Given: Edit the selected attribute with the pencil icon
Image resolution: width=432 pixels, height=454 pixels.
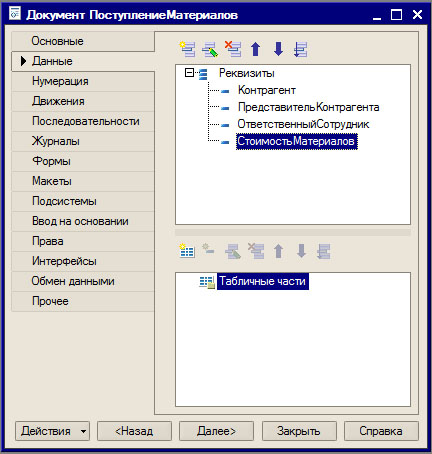Looking at the screenshot, I should coord(210,49).
